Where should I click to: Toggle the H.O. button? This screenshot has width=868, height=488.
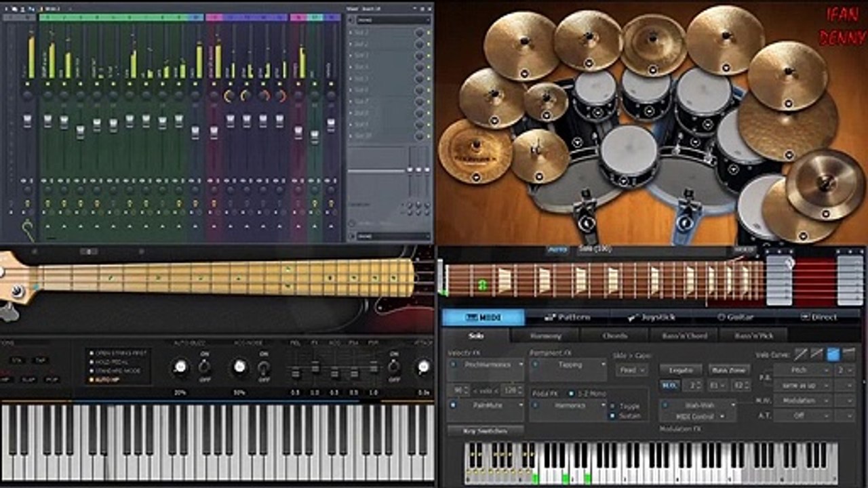click(669, 385)
